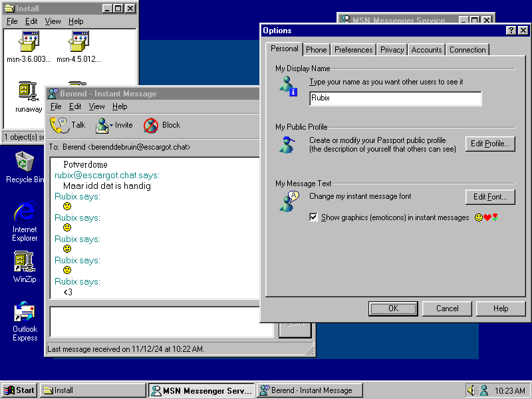The height and width of the screenshot is (399, 532).
Task: Click the Edit Font button
Action: point(490,197)
